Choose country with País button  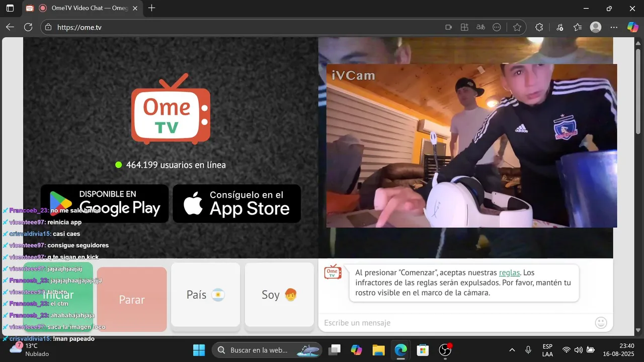pyautogui.click(x=205, y=295)
